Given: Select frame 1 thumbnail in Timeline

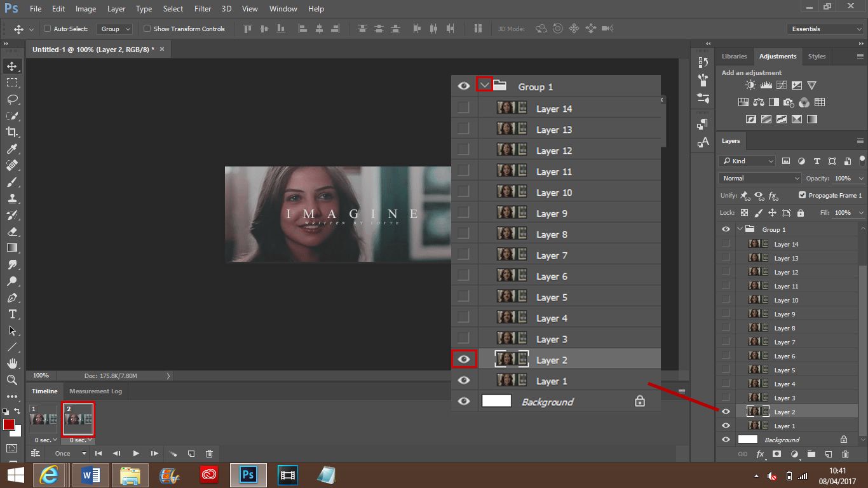Looking at the screenshot, I should tap(43, 419).
